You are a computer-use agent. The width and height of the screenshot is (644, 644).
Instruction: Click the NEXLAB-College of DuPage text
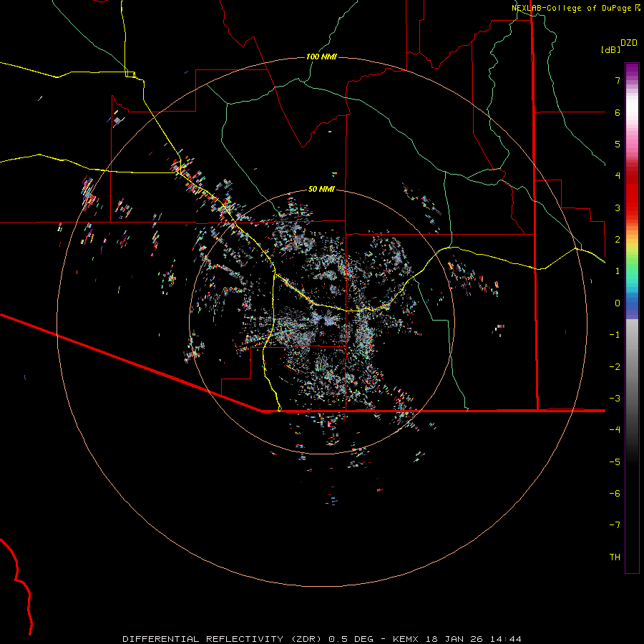point(572,7)
